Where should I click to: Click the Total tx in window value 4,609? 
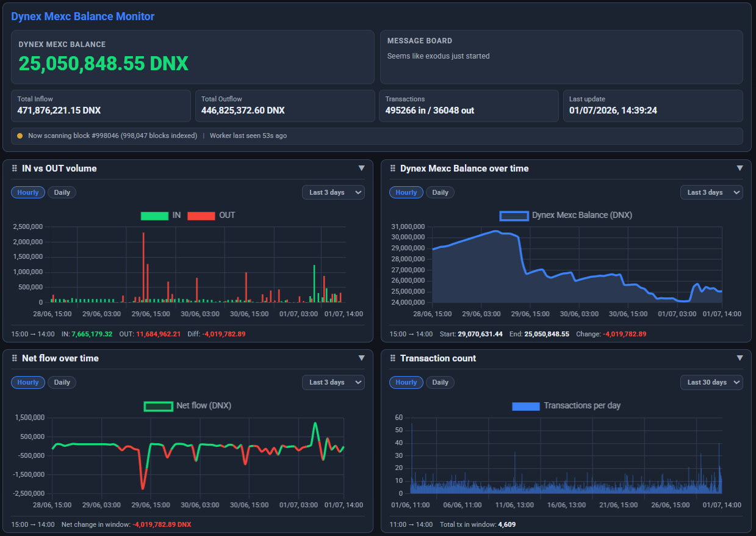pos(508,524)
